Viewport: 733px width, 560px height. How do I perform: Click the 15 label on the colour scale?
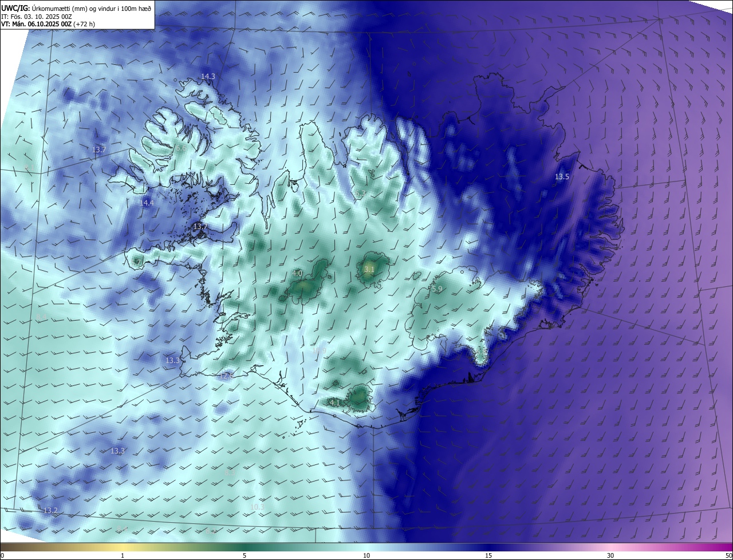488,555
